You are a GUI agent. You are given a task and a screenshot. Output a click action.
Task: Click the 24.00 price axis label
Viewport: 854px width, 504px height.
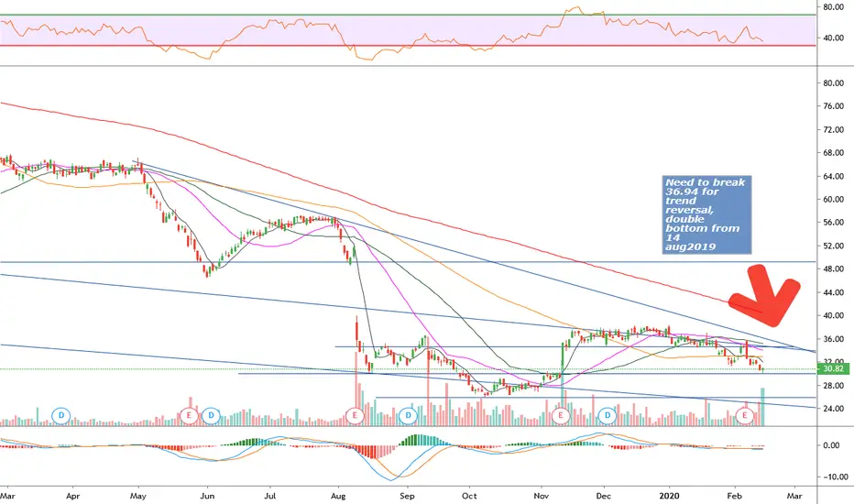coord(833,409)
